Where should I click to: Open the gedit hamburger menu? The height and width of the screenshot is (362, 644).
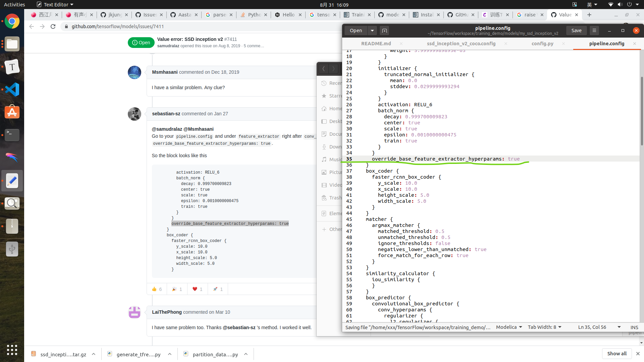(x=594, y=31)
